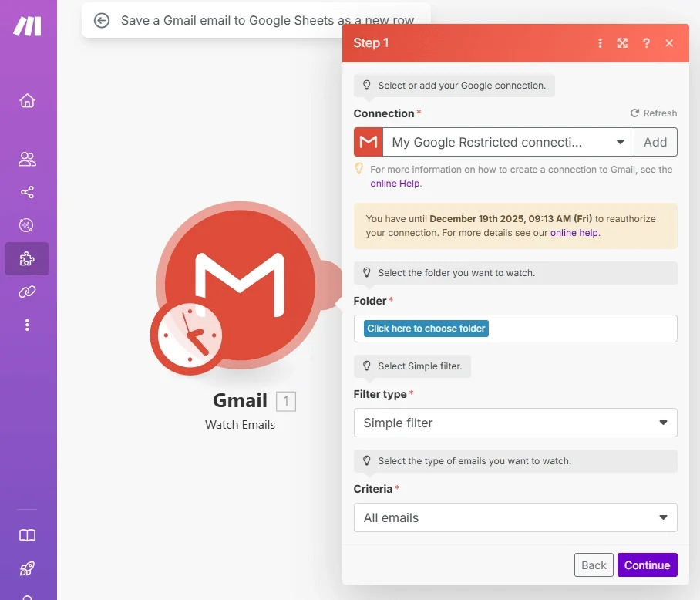700x600 pixels.
Task: Open Scenarios share icon in sidebar
Action: click(x=27, y=192)
